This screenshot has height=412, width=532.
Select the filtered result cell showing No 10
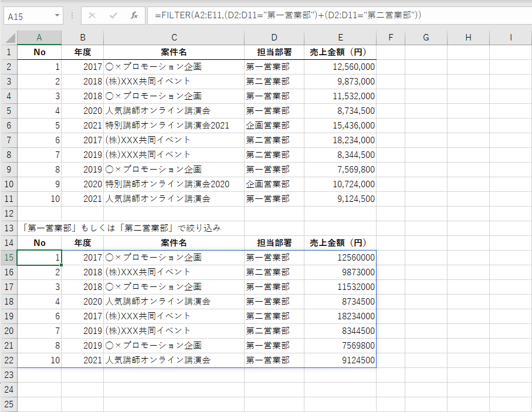tap(39, 360)
